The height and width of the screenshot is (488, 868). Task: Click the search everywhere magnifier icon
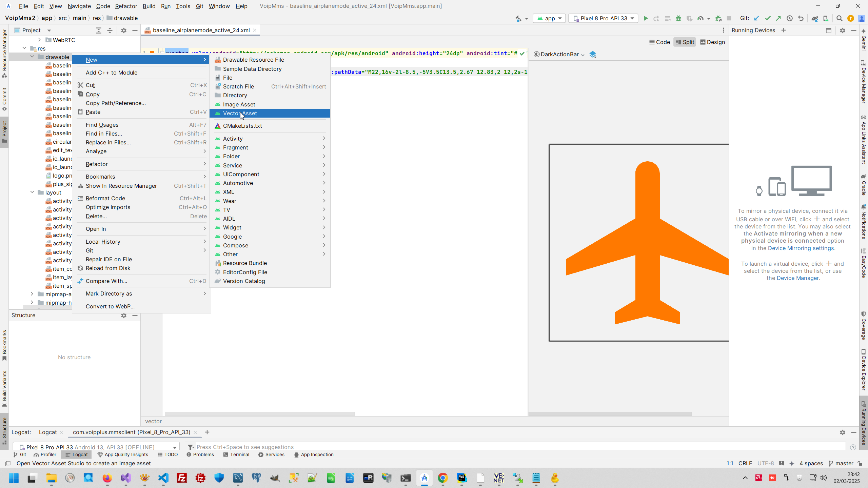839,18
